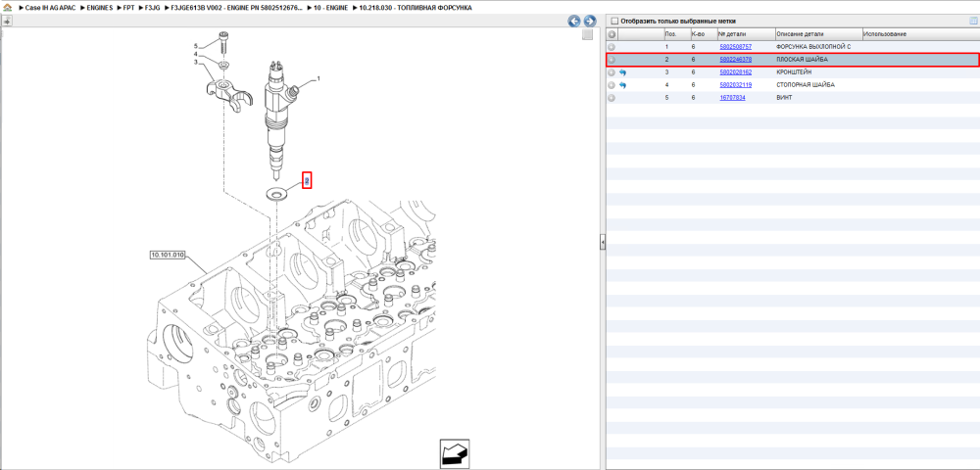
Task: Go back with the left blue arrow
Action: coord(573,22)
